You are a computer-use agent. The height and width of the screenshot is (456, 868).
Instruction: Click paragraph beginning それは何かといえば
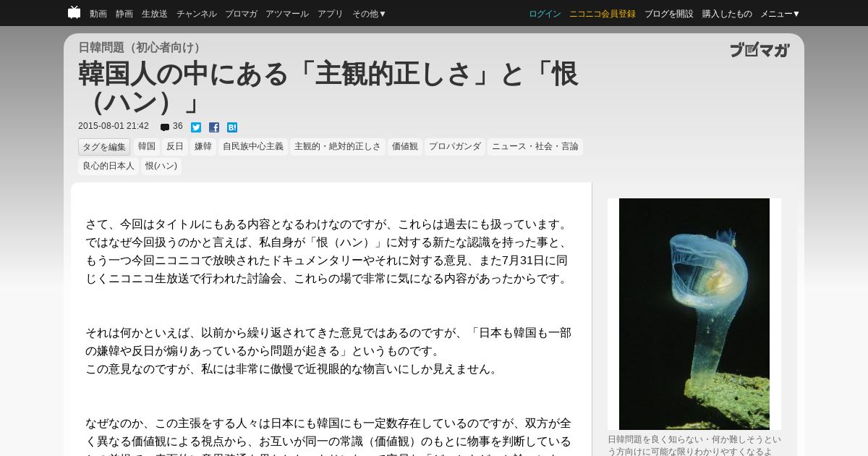point(328,342)
